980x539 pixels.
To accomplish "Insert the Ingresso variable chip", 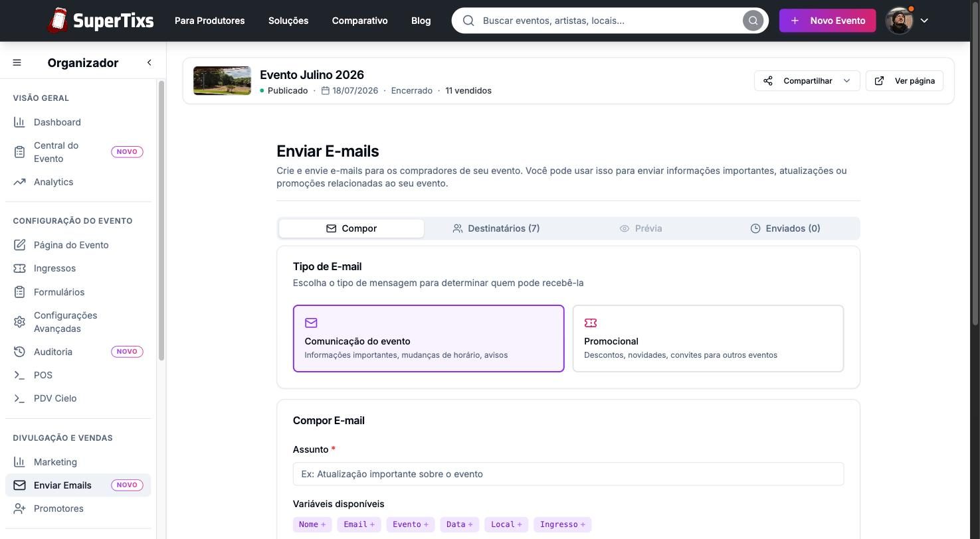I will point(563,524).
